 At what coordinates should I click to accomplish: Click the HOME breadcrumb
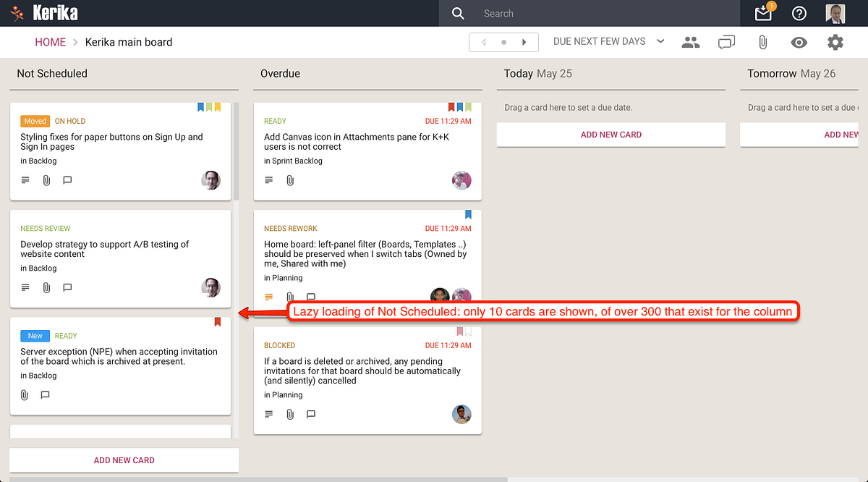coord(50,42)
